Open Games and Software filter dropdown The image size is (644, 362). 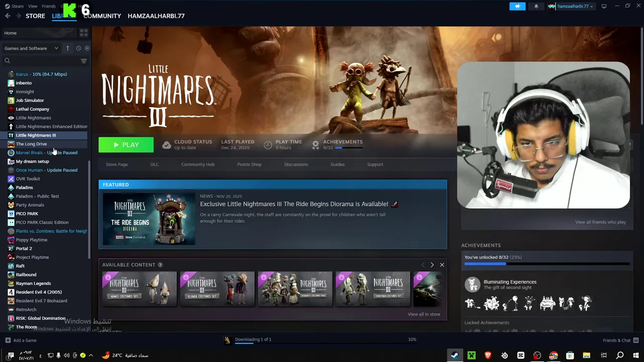coord(31,48)
